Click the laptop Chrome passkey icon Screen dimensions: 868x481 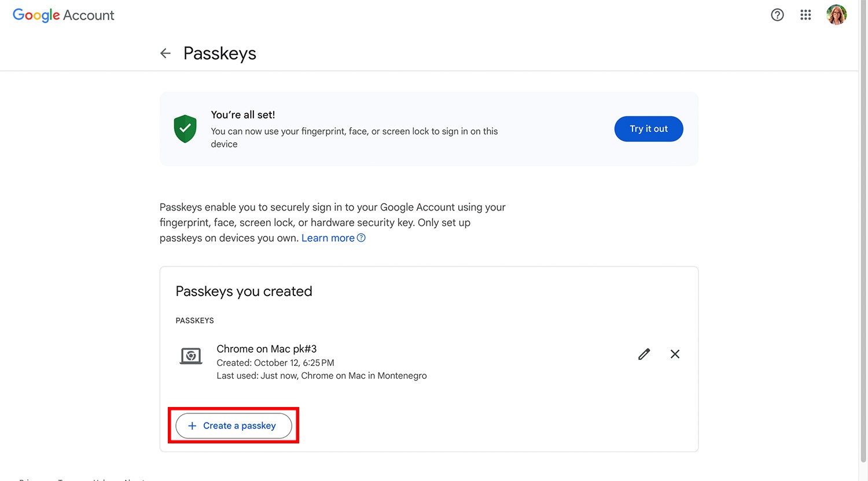pos(191,356)
